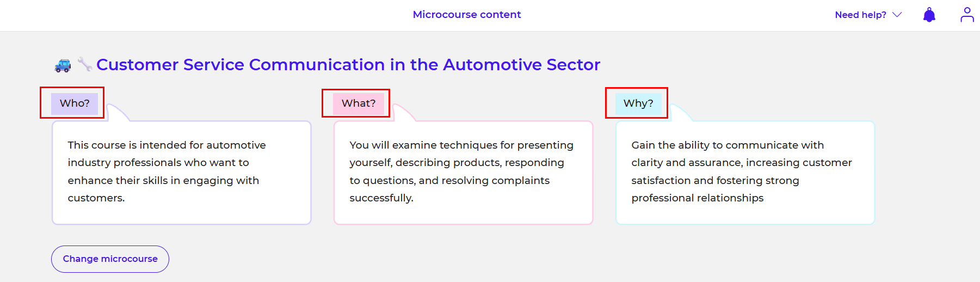Click the Why card's speech bubble pointer
Viewport: 980px width, 282px height.
pyautogui.click(x=680, y=113)
